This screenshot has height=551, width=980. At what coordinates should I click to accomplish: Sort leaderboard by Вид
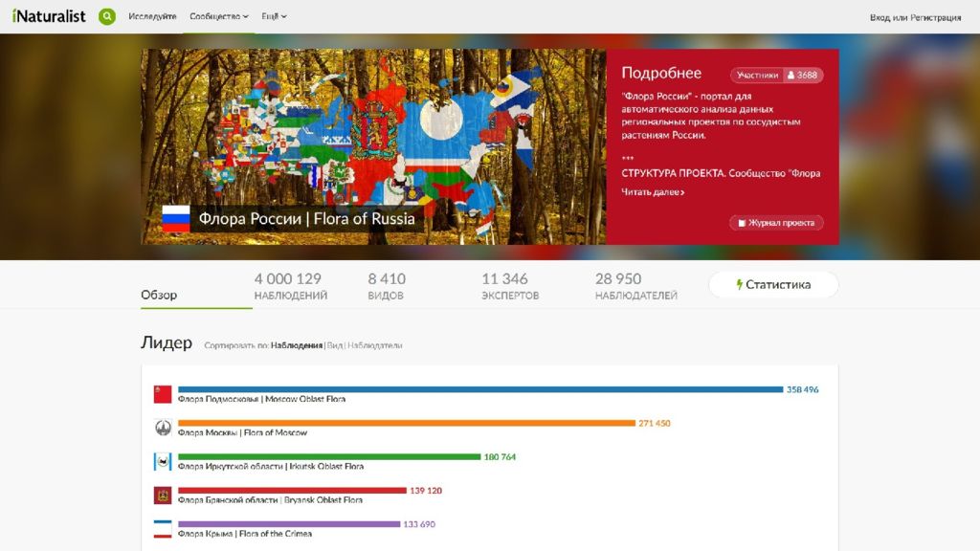click(334, 344)
